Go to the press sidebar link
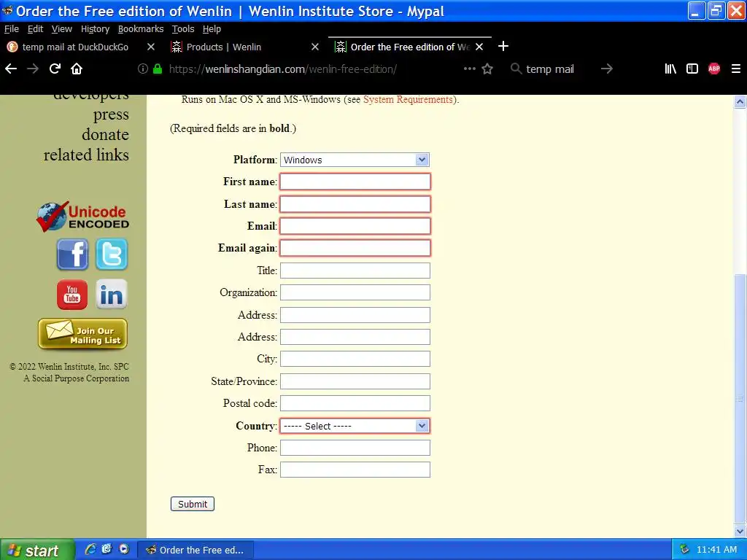 click(x=111, y=114)
